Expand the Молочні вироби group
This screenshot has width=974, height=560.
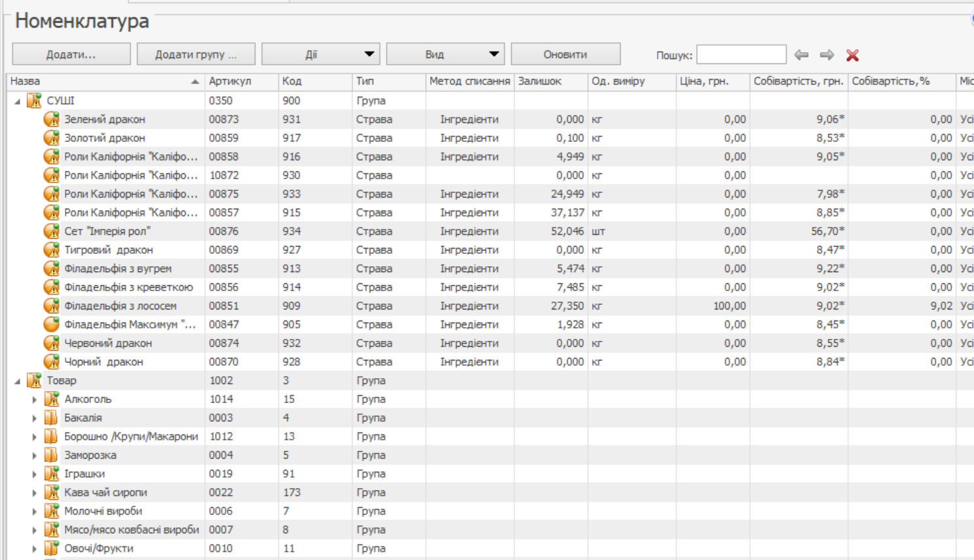point(35,511)
